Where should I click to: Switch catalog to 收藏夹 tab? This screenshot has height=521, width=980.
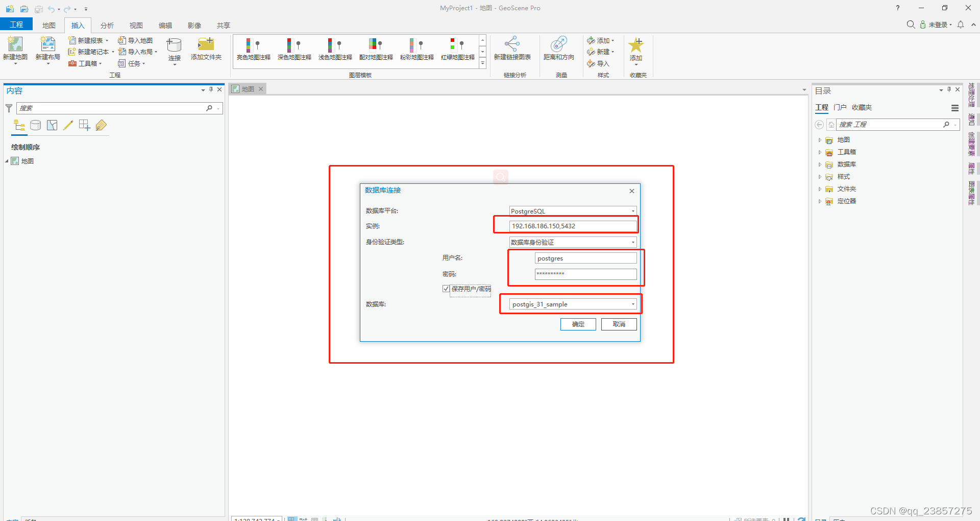tap(862, 107)
